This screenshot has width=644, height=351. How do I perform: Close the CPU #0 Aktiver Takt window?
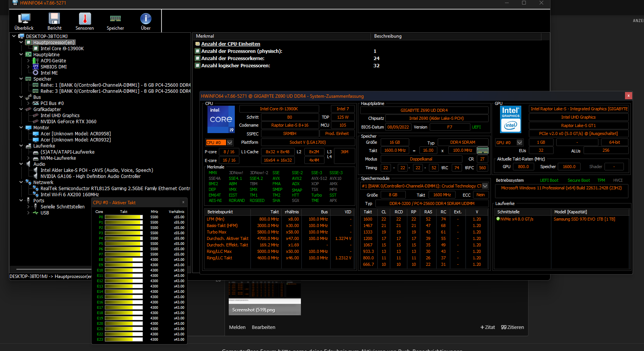pyautogui.click(x=183, y=202)
